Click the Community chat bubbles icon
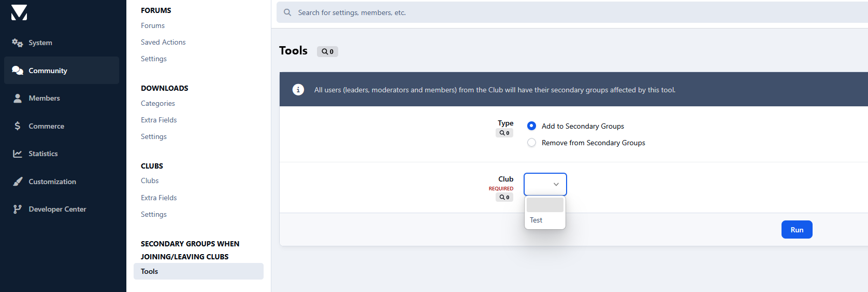 point(18,71)
